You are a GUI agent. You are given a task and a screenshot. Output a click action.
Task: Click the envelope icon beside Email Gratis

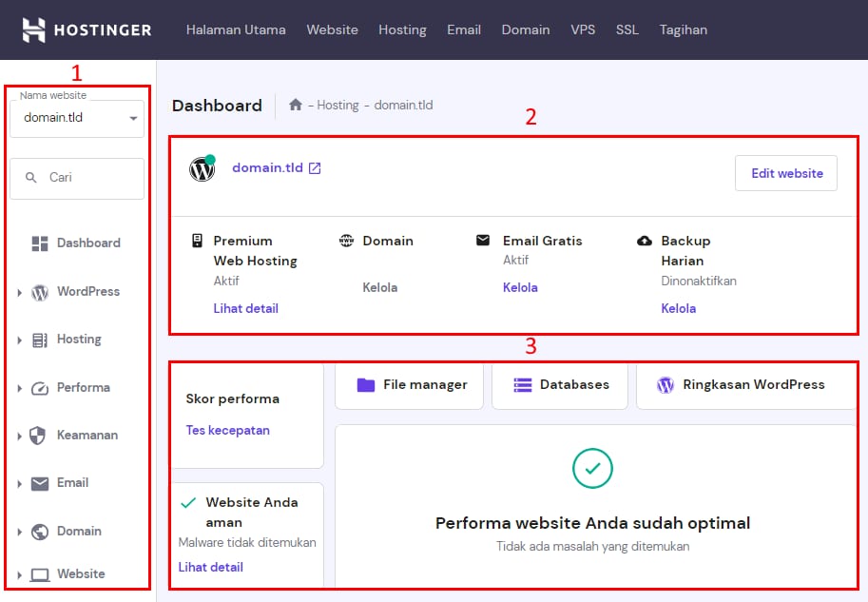click(483, 240)
